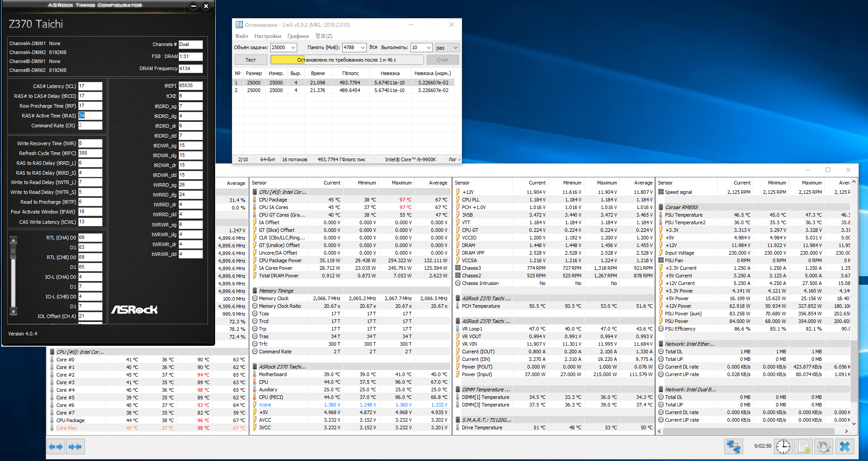The height and width of the screenshot is (461, 868).
Task: Open sensor settings with the gear icon
Action: tap(824, 446)
